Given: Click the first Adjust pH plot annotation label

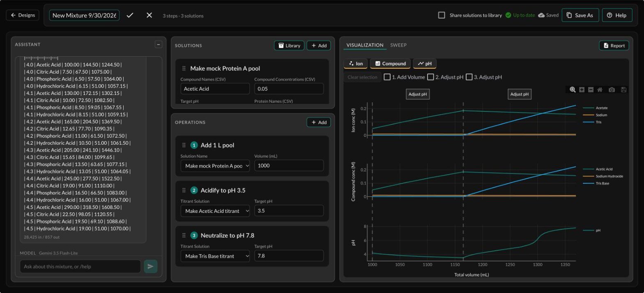Looking at the screenshot, I should click(418, 94).
